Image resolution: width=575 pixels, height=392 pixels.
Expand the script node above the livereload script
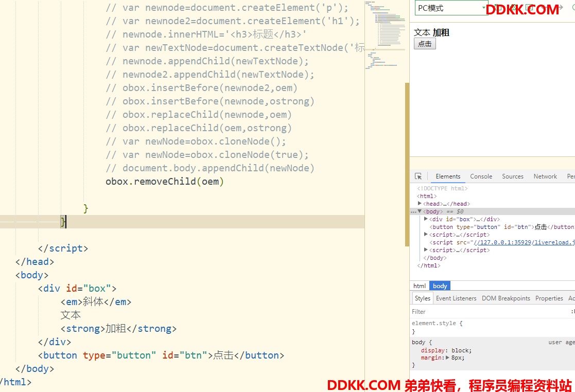(426, 234)
